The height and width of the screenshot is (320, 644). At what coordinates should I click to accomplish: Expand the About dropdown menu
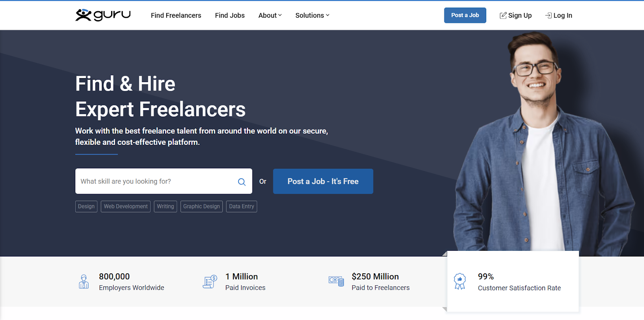pos(270,15)
